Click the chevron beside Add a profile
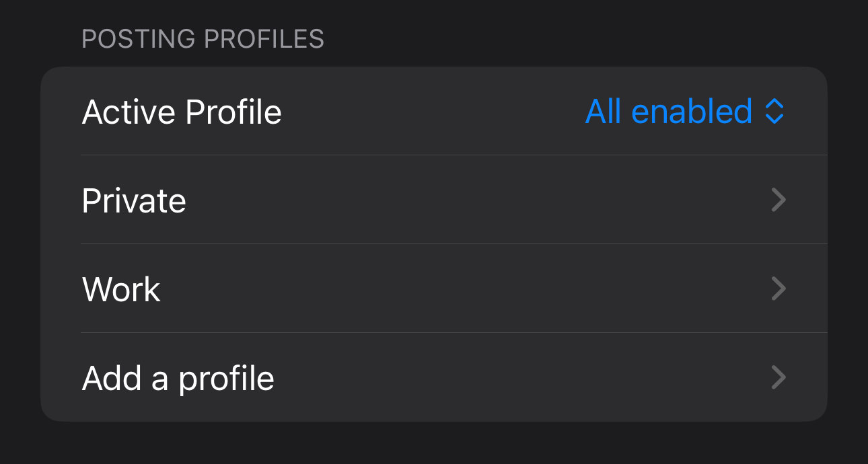868x464 pixels. click(778, 378)
